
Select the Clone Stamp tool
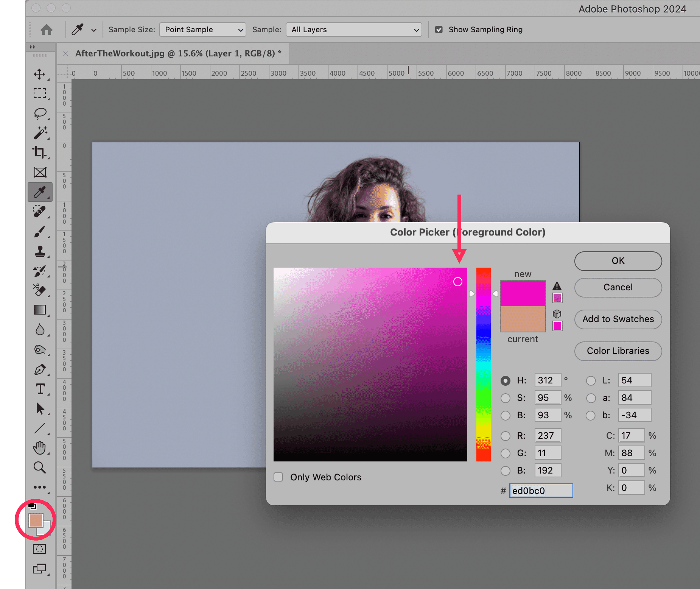[40, 251]
